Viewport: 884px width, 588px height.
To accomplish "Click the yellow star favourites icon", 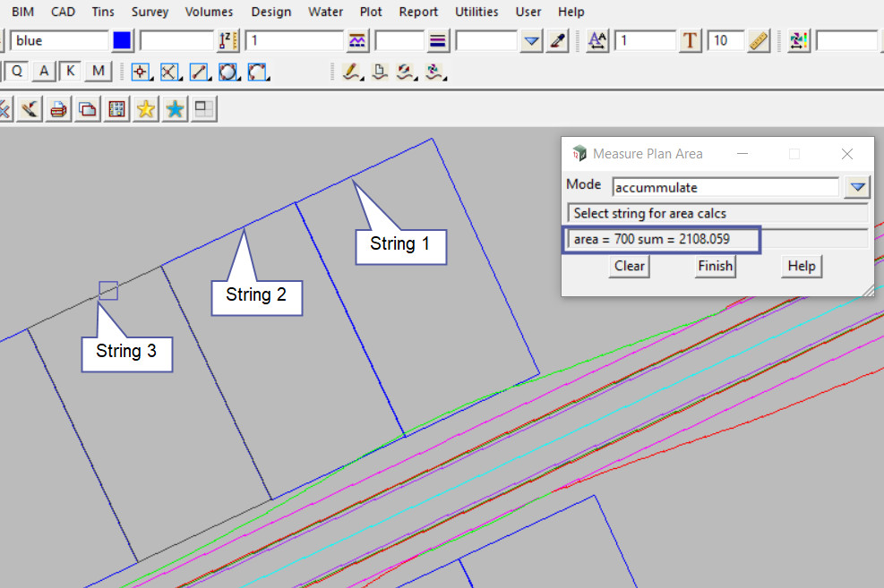I will (x=146, y=109).
